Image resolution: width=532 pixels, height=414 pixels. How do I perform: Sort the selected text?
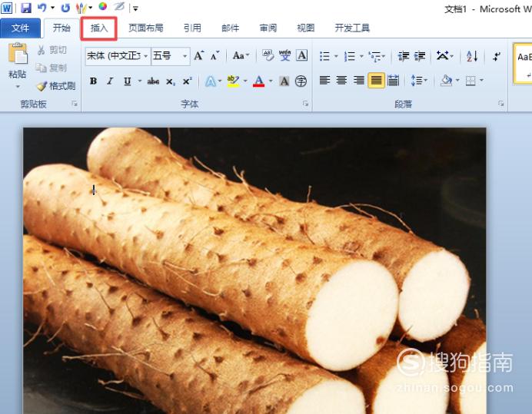point(472,56)
